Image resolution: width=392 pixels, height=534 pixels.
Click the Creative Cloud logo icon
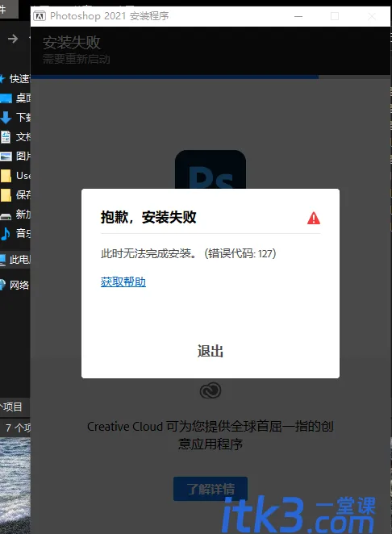coord(211,390)
